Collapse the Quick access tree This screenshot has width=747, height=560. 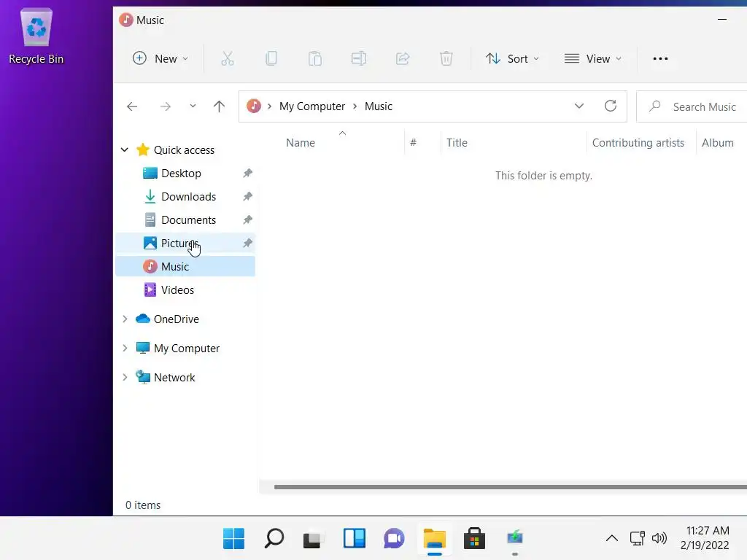[125, 150]
